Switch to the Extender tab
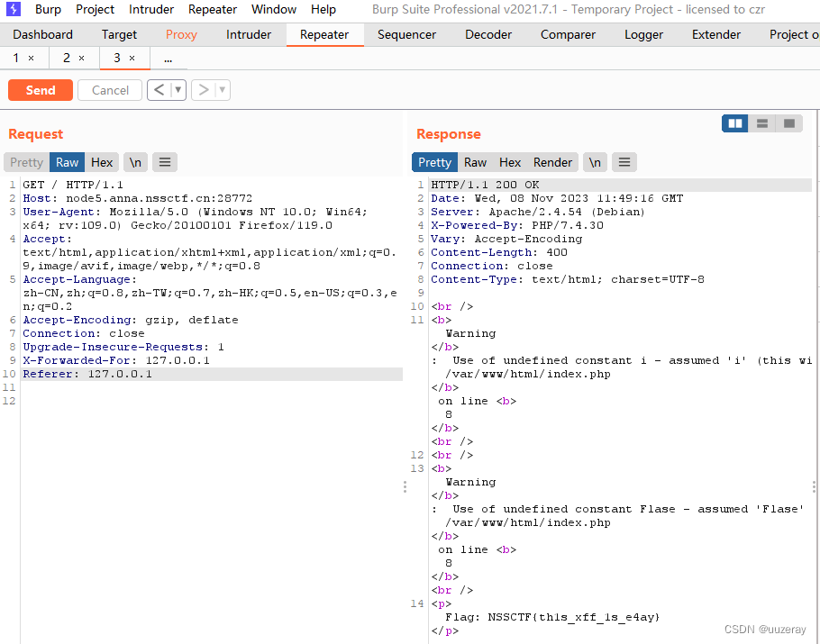Viewport: 820px width, 644px height. click(716, 34)
